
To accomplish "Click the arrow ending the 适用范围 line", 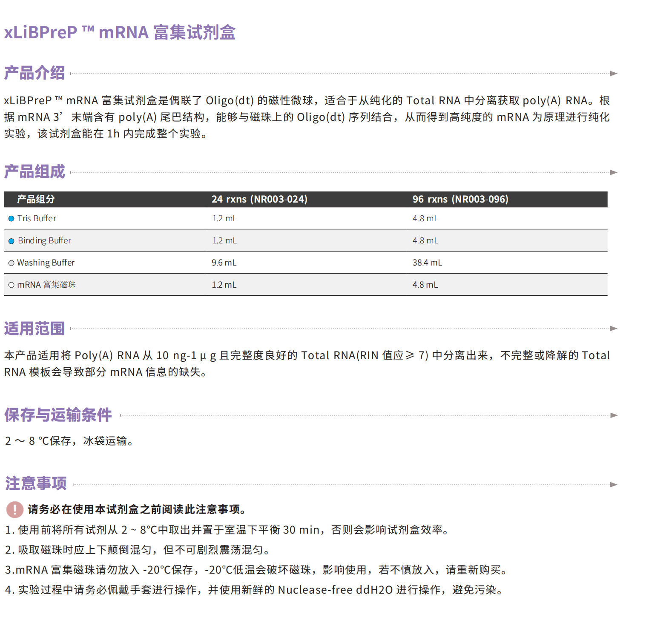I will (x=614, y=329).
